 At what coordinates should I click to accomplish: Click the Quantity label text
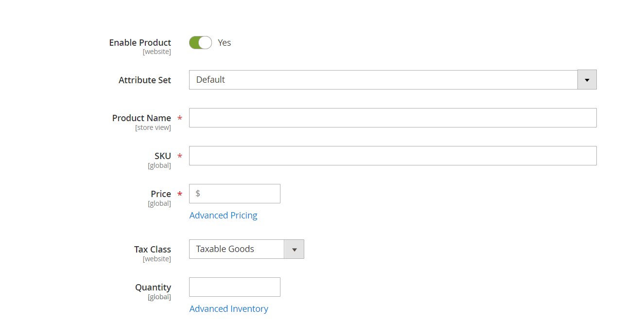tap(153, 288)
